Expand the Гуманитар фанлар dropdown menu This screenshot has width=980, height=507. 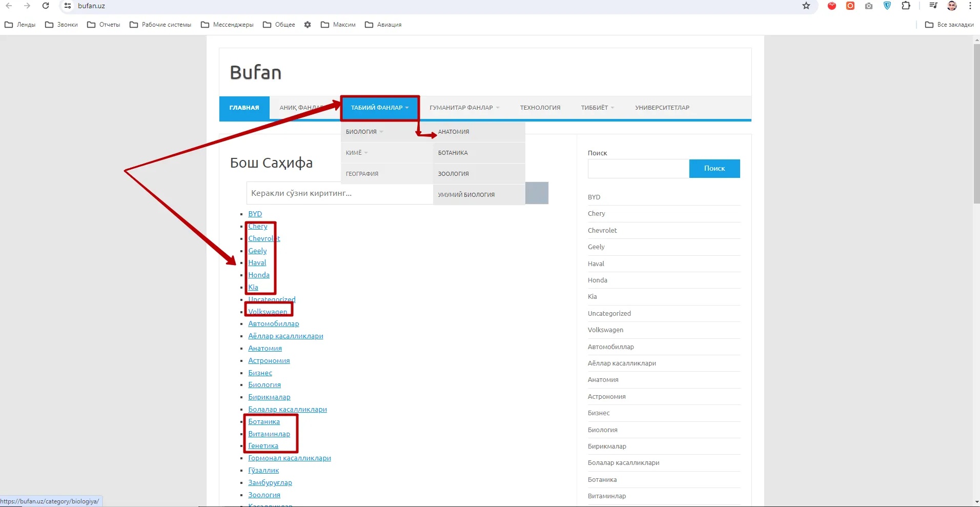tap(464, 108)
